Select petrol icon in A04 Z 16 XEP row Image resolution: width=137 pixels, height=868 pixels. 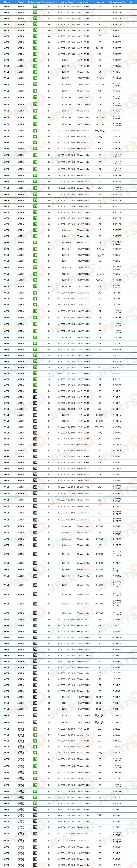point(35,201)
